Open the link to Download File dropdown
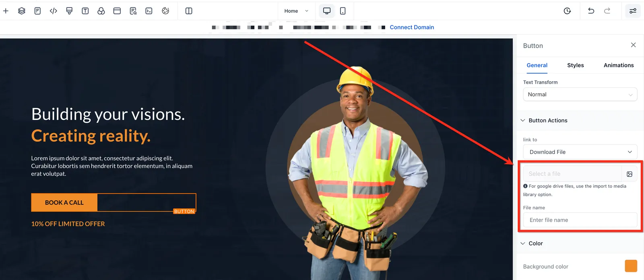The image size is (644, 280). point(580,152)
